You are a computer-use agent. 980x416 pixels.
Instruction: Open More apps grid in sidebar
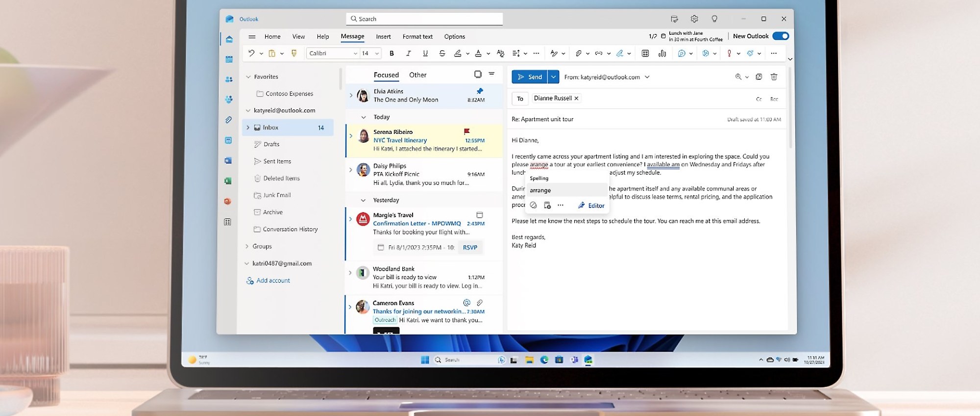tap(227, 222)
